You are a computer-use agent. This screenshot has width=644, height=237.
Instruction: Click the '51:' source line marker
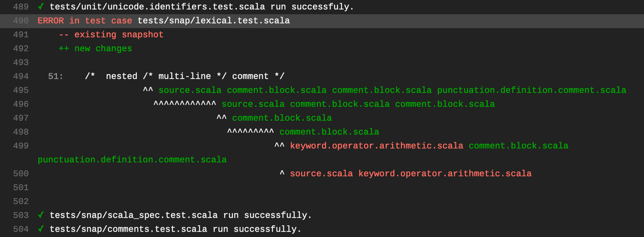[55, 76]
